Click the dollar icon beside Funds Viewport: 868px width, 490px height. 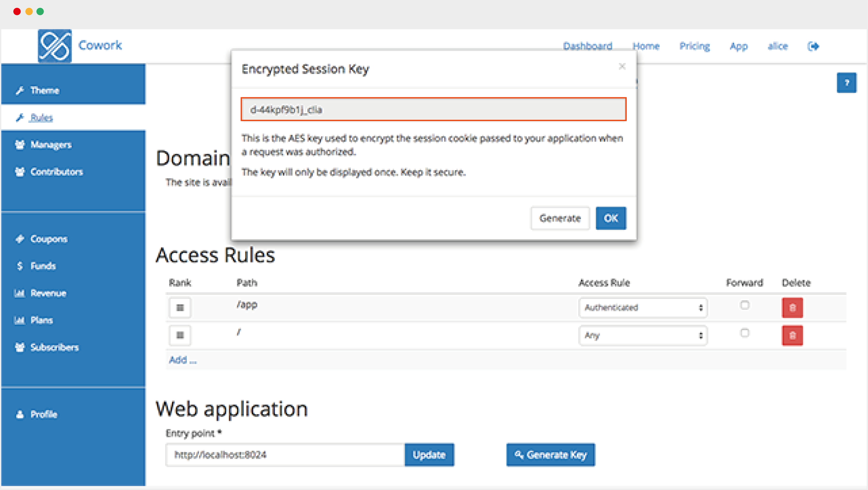pyautogui.click(x=20, y=266)
